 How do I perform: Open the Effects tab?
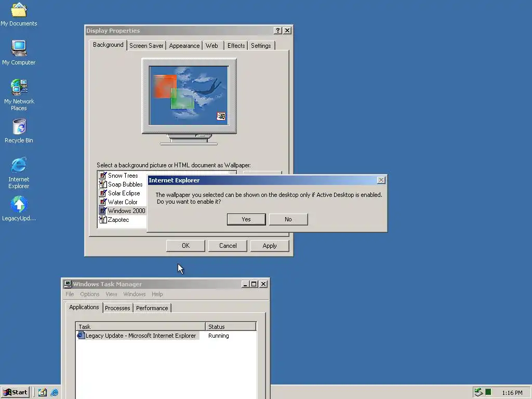pyautogui.click(x=236, y=46)
